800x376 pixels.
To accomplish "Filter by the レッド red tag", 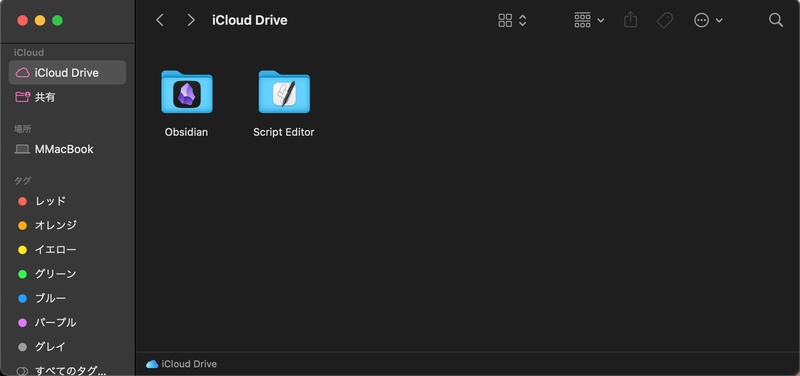I will tap(67, 201).
